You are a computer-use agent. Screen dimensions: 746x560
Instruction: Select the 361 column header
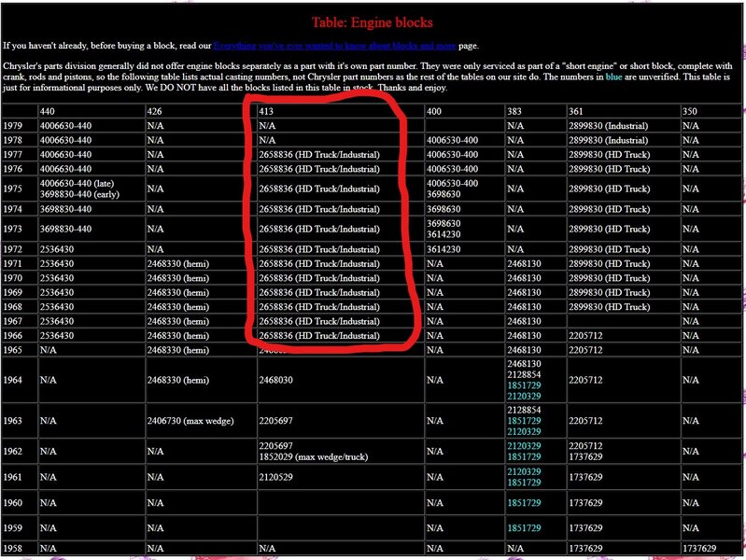(576, 111)
